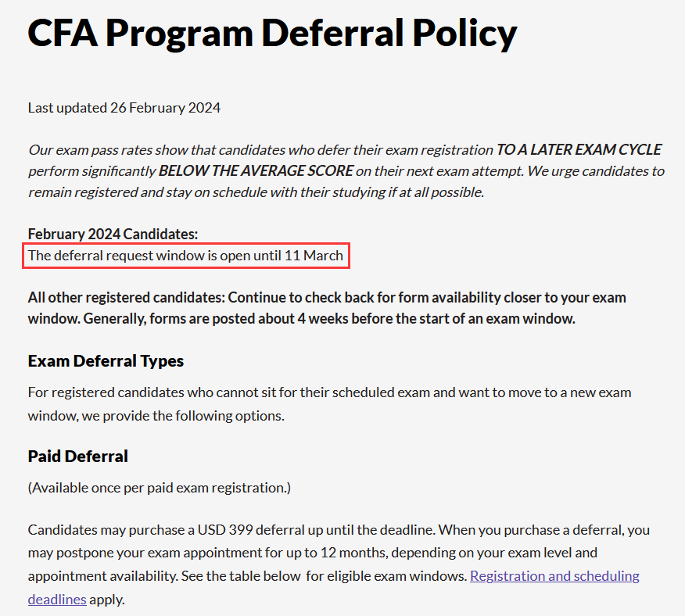Click the "For registered candidates who cannot sit" paragraph
685x616 pixels.
[329, 404]
